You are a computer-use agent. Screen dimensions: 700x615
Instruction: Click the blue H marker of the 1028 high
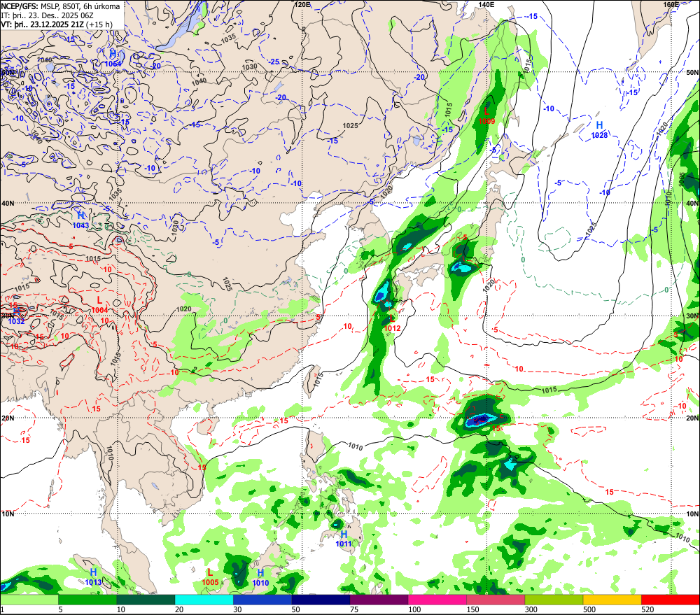point(600,125)
